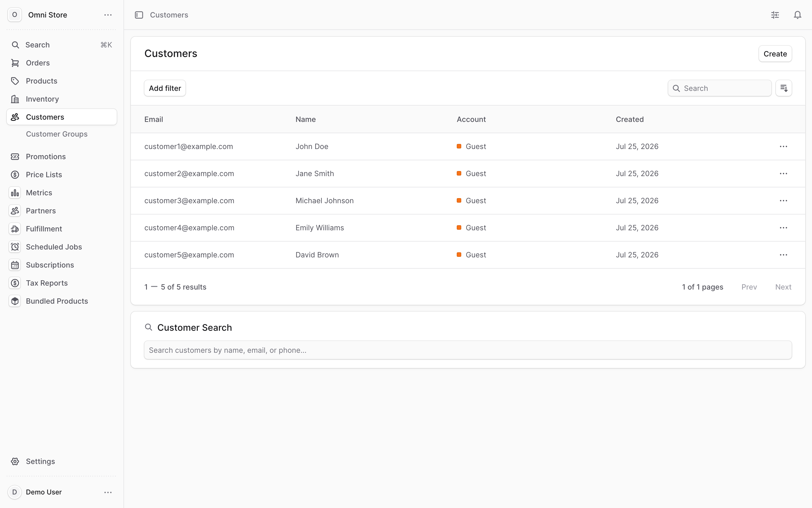Viewport: 812px width, 508px height.
Task: Navigate to Orders in sidebar
Action: [x=62, y=63]
